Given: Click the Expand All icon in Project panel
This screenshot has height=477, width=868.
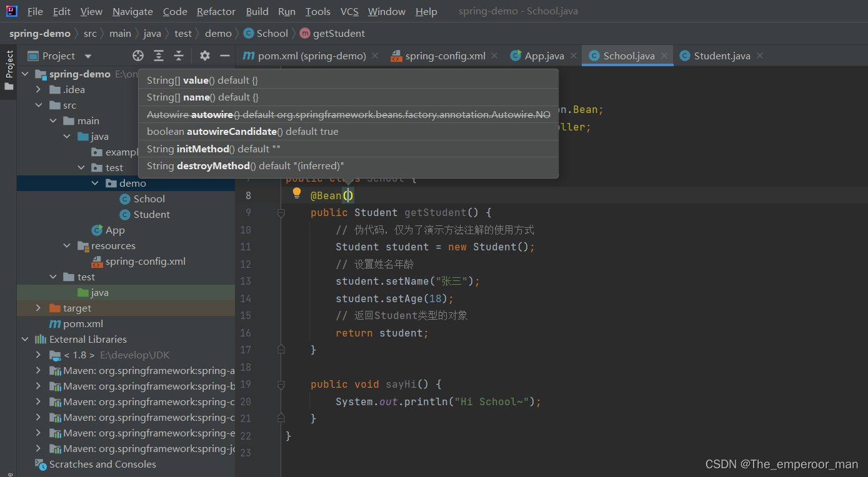Looking at the screenshot, I should tap(159, 56).
